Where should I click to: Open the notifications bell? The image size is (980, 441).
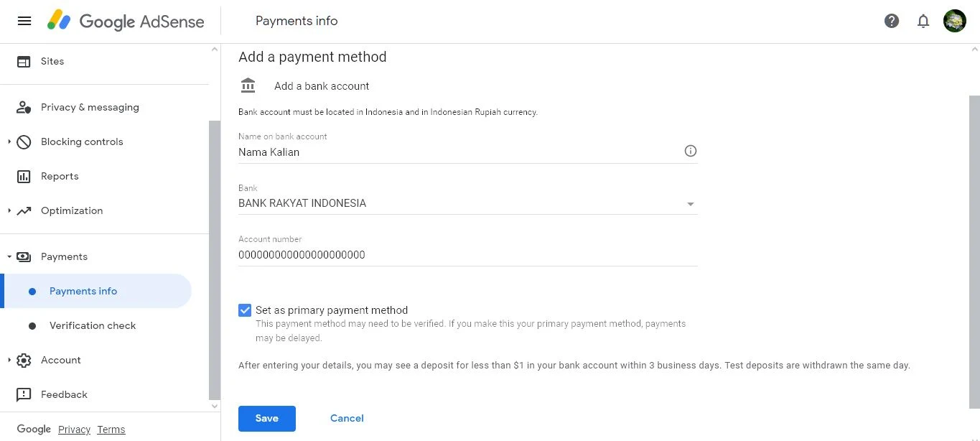pyautogui.click(x=923, y=21)
